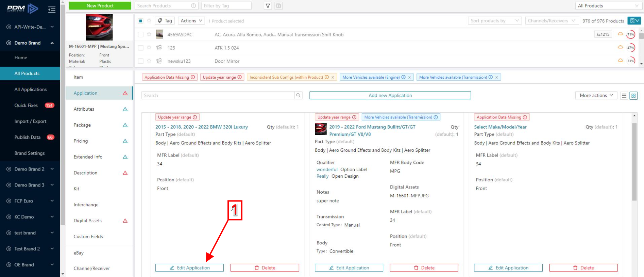
Task: Collapse the sidebar with the hamburger icon
Action: click(52, 10)
